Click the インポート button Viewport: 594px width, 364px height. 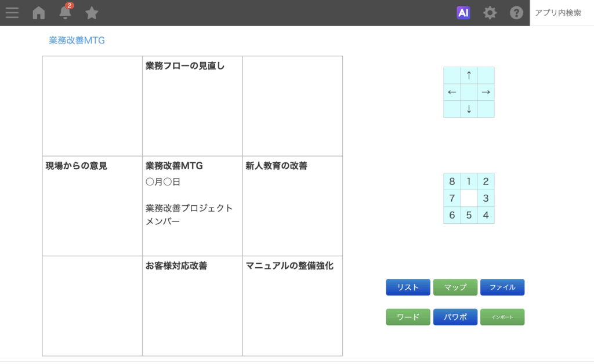pyautogui.click(x=502, y=317)
